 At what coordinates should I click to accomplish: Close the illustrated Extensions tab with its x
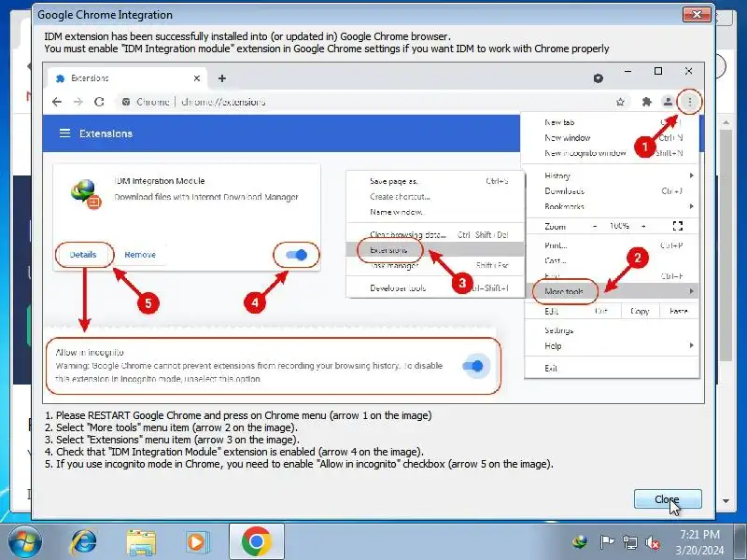pos(197,78)
